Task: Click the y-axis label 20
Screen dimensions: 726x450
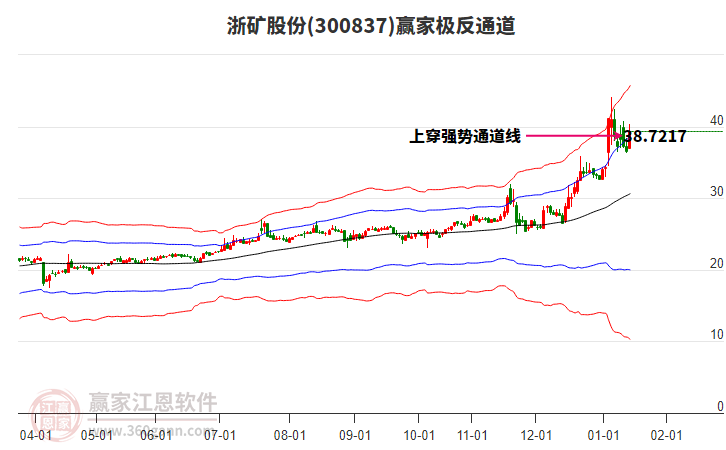Action: (x=716, y=263)
